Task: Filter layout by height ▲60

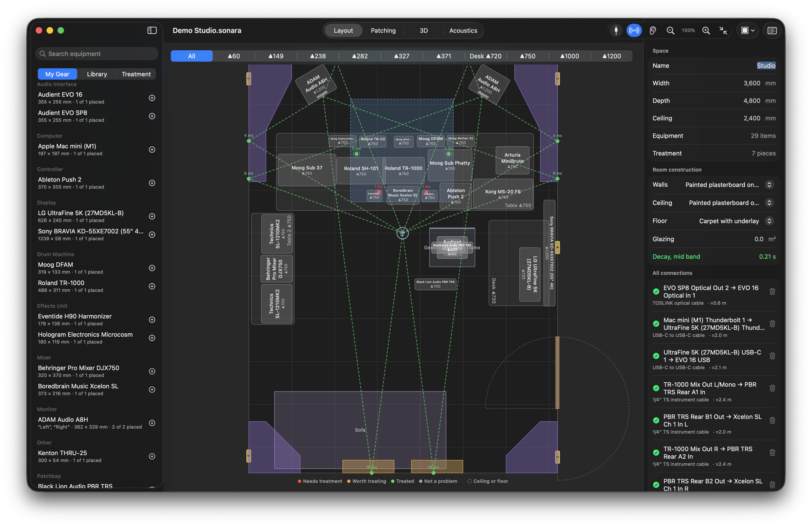Action: point(234,56)
